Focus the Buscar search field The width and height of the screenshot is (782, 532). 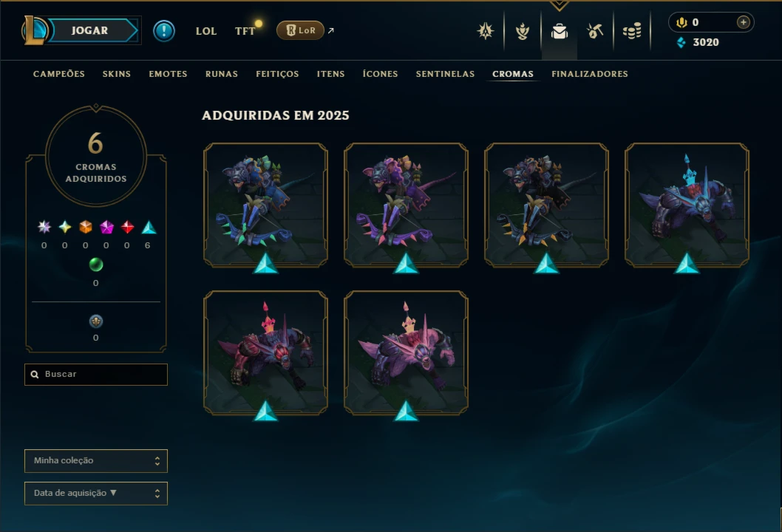pyautogui.click(x=96, y=375)
